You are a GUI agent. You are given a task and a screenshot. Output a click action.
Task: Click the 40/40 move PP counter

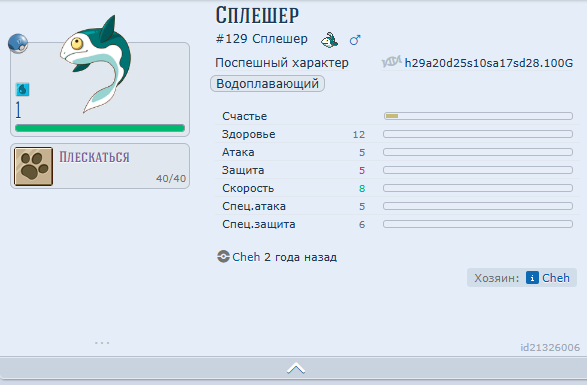point(171,179)
